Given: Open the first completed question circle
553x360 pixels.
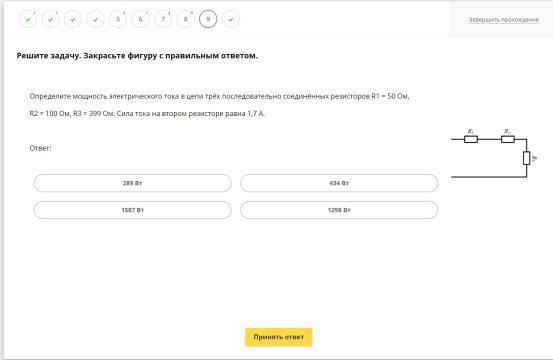Looking at the screenshot, I should [x=28, y=19].
